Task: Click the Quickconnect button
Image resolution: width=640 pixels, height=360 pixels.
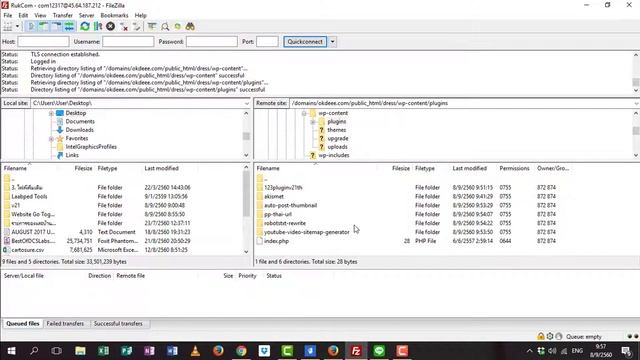Action: tap(305, 42)
